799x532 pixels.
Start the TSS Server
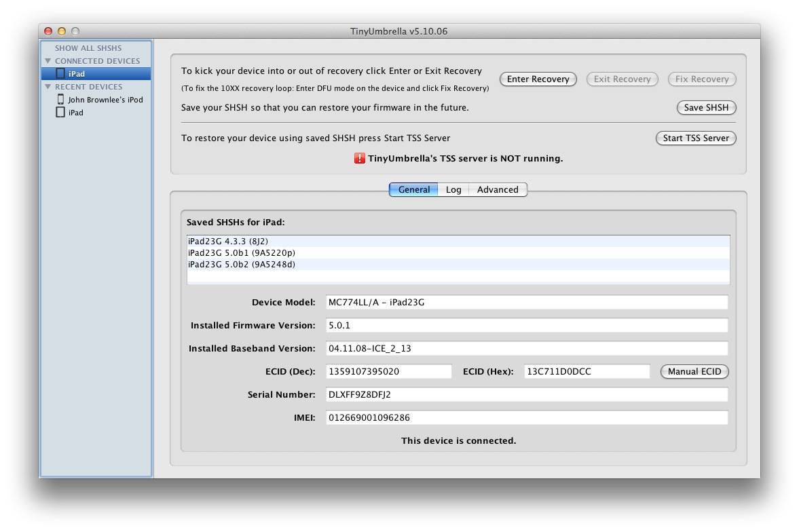696,138
